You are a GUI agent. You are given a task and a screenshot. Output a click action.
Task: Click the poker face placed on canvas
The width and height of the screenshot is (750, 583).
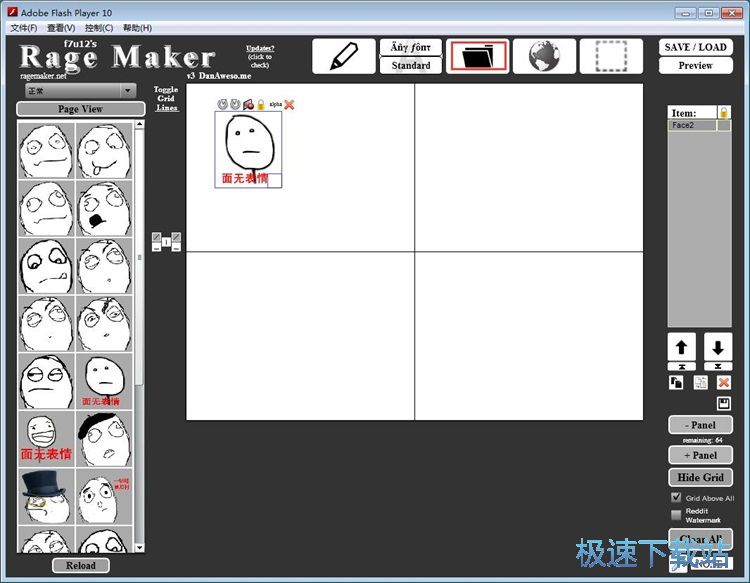pyautogui.click(x=248, y=150)
